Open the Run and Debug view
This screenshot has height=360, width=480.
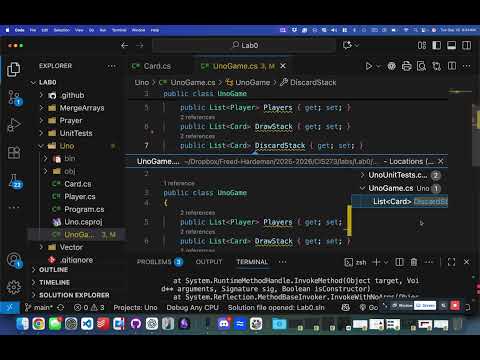14,125
